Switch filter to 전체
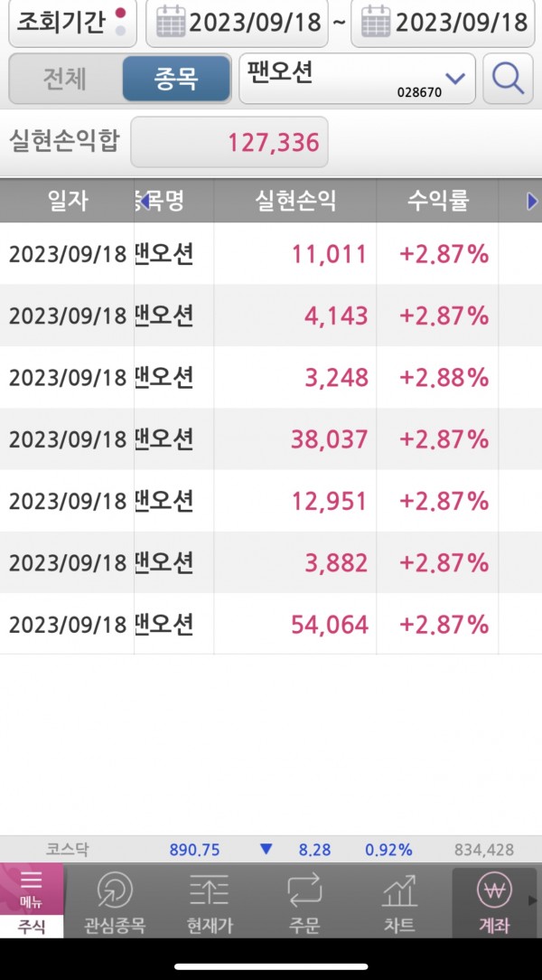The width and height of the screenshot is (542, 980). (65, 80)
